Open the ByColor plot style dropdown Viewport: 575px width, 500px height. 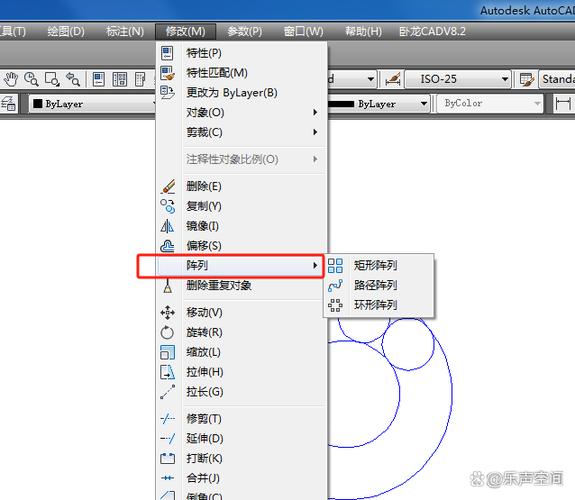point(490,104)
